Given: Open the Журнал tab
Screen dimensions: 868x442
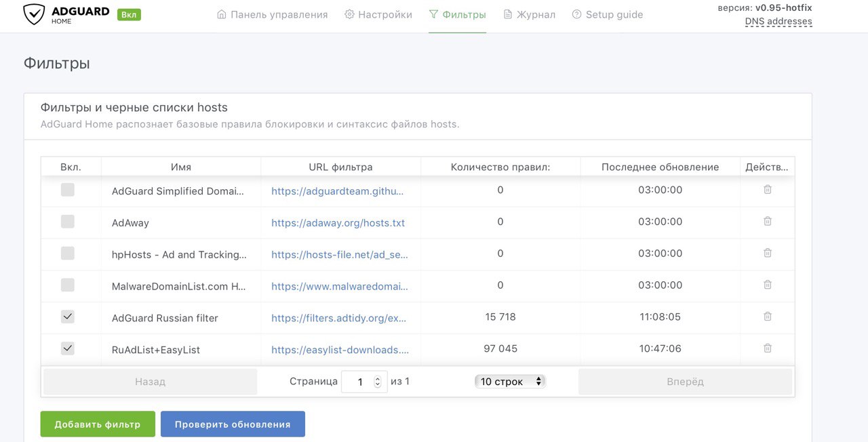Looking at the screenshot, I should coord(529,14).
